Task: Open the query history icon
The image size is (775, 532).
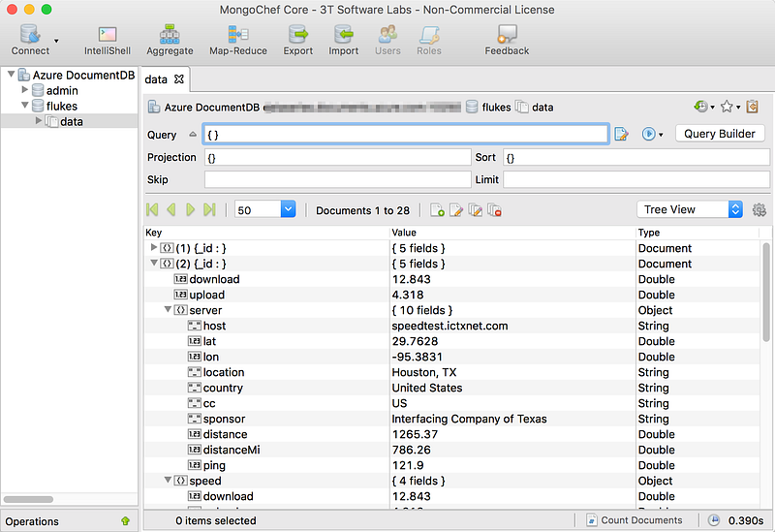Action: click(x=700, y=107)
